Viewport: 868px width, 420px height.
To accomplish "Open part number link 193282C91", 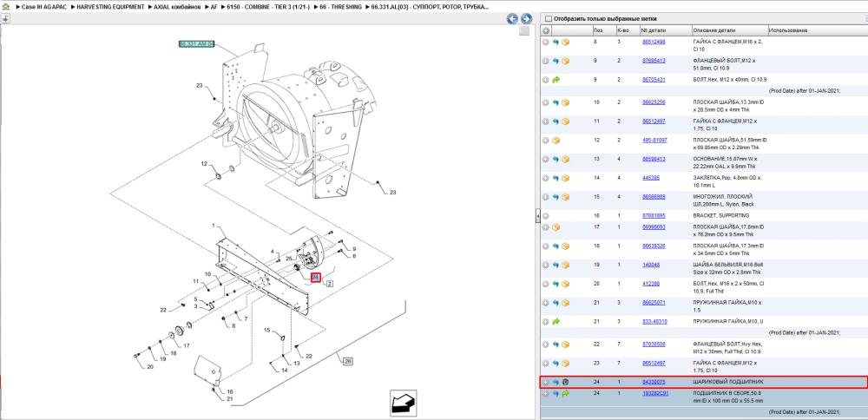I will click(655, 393).
